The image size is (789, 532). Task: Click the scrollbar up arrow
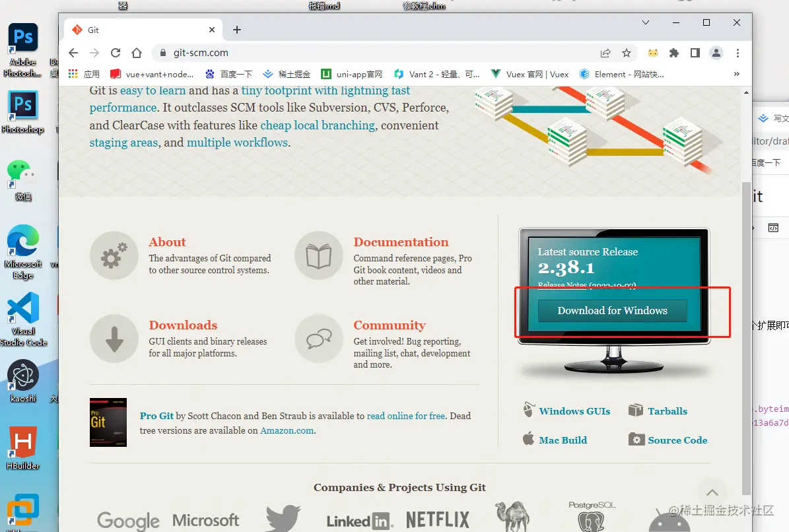[x=746, y=92]
